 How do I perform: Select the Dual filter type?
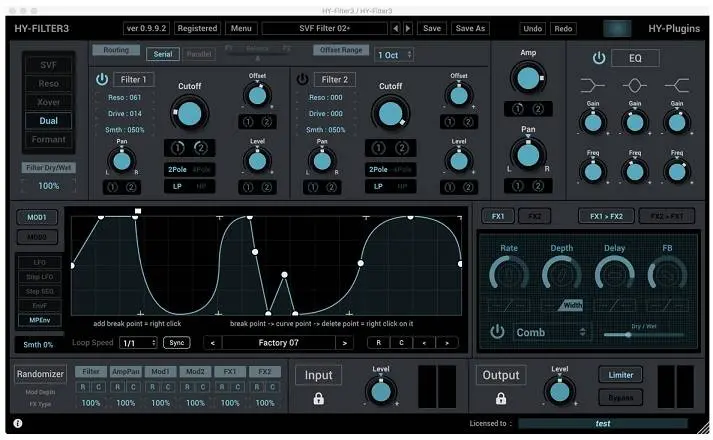point(48,120)
